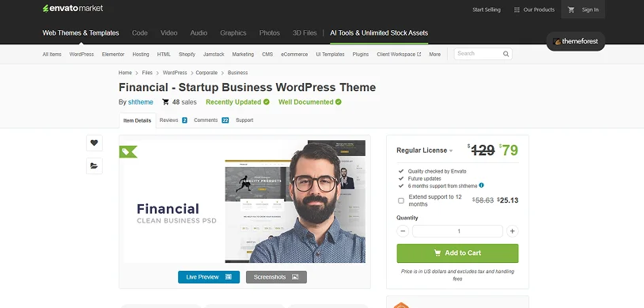Open the shopping cart icon in header
Viewport: 644px width, 308px height.
click(x=571, y=10)
